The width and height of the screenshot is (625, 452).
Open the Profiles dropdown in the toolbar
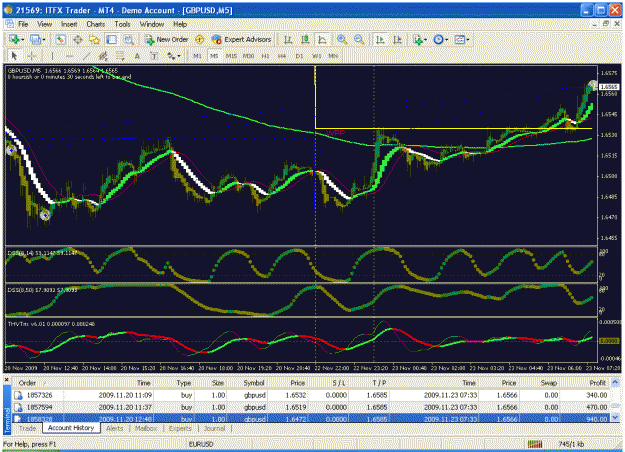[37, 39]
